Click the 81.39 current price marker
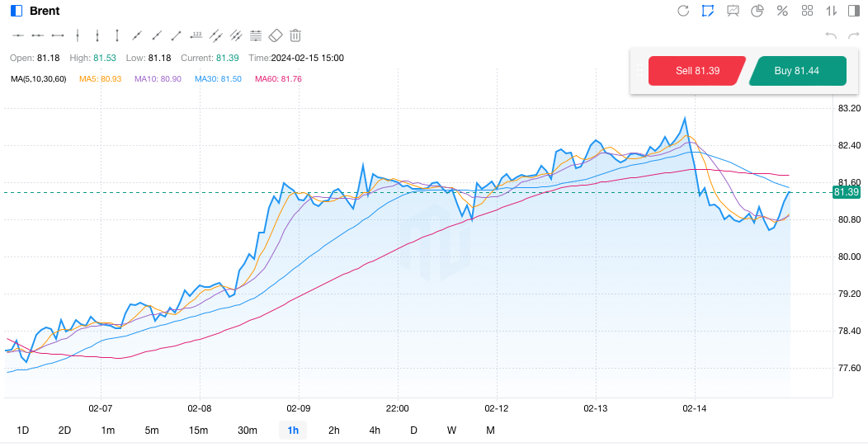The width and height of the screenshot is (868, 447). 847,192
